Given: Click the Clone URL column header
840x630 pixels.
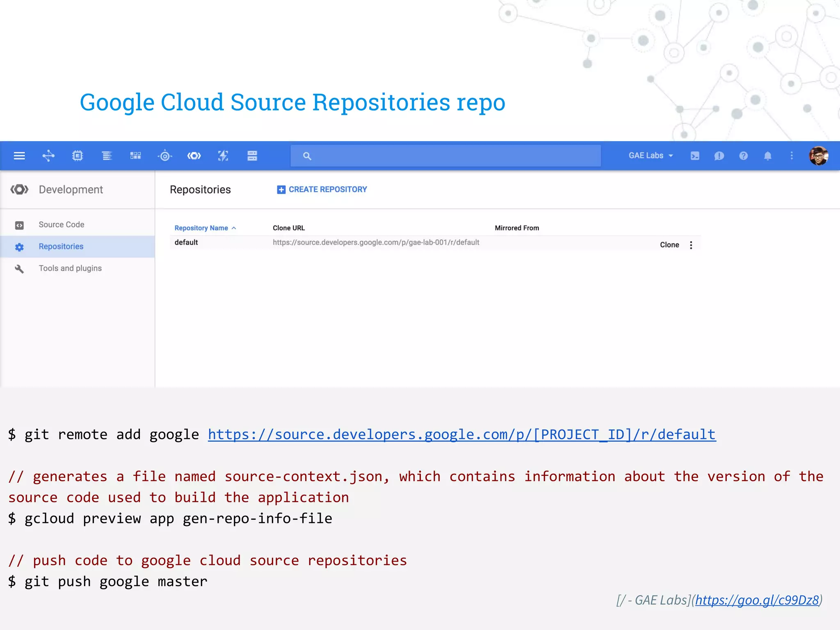Looking at the screenshot, I should point(289,228).
